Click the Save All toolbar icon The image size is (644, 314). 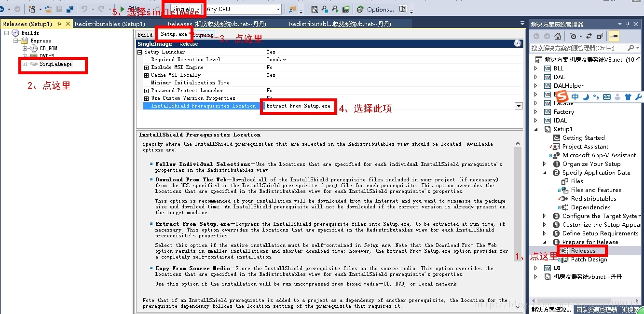click(70, 9)
